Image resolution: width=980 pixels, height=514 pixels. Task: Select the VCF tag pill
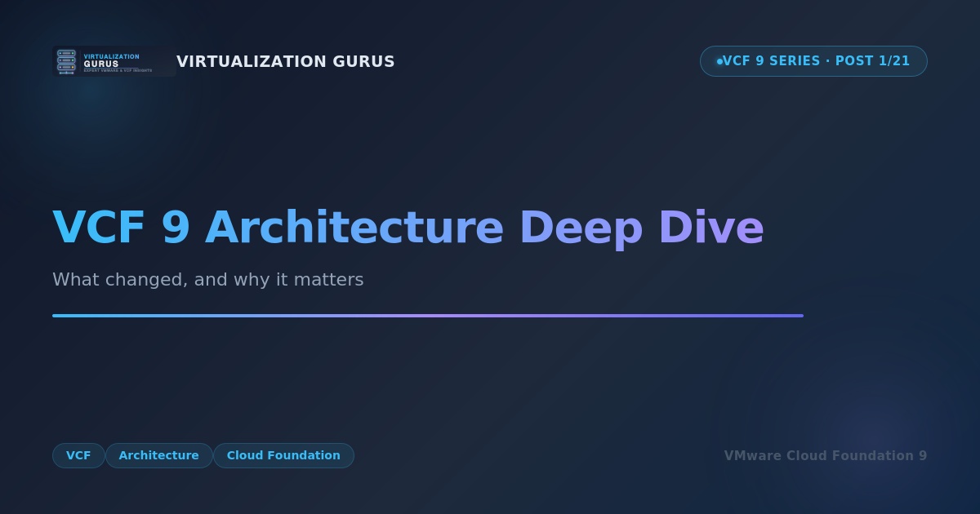point(78,455)
